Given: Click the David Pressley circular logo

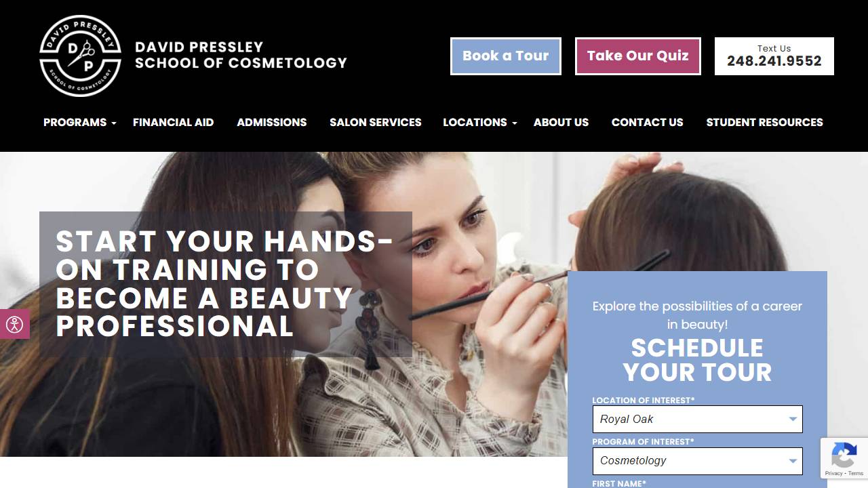Looking at the screenshot, I should tap(80, 56).
